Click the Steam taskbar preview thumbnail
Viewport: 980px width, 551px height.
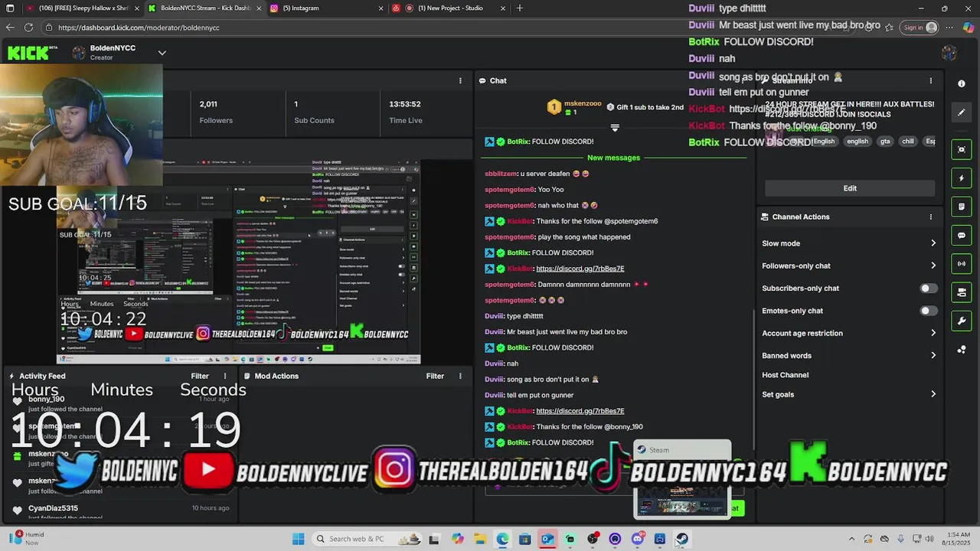click(682, 479)
